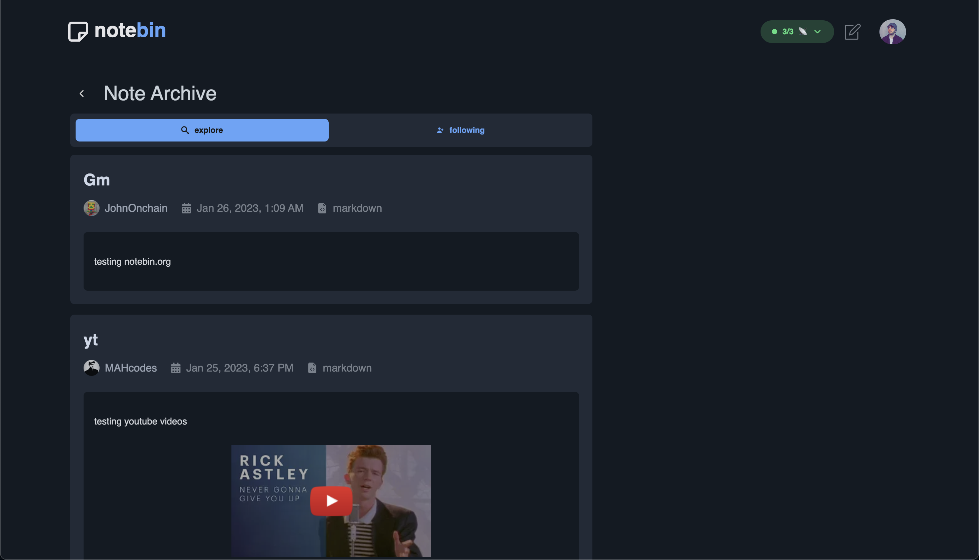Open your profile avatar menu
The width and height of the screenshot is (979, 560).
pos(892,32)
